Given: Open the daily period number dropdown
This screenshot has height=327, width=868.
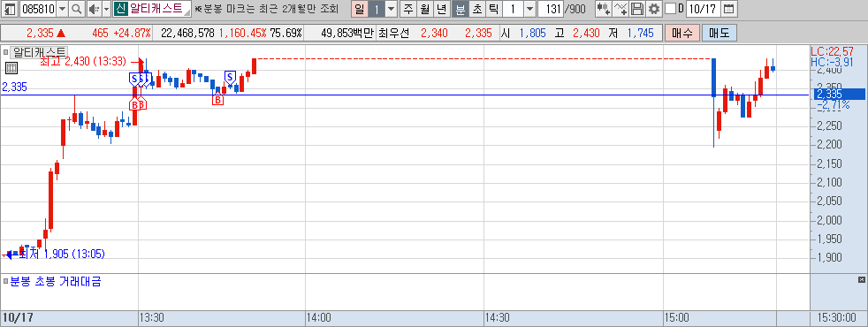Looking at the screenshot, I should pyautogui.click(x=392, y=9).
